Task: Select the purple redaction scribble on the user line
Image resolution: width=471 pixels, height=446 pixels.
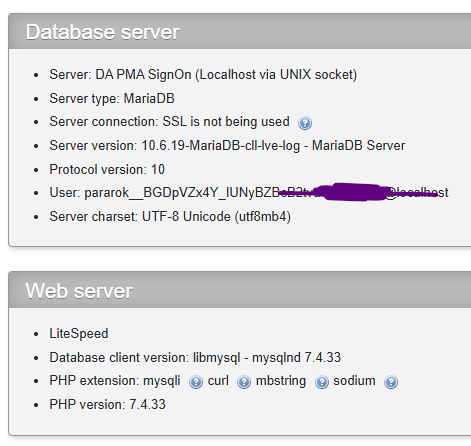Action: [x=358, y=192]
